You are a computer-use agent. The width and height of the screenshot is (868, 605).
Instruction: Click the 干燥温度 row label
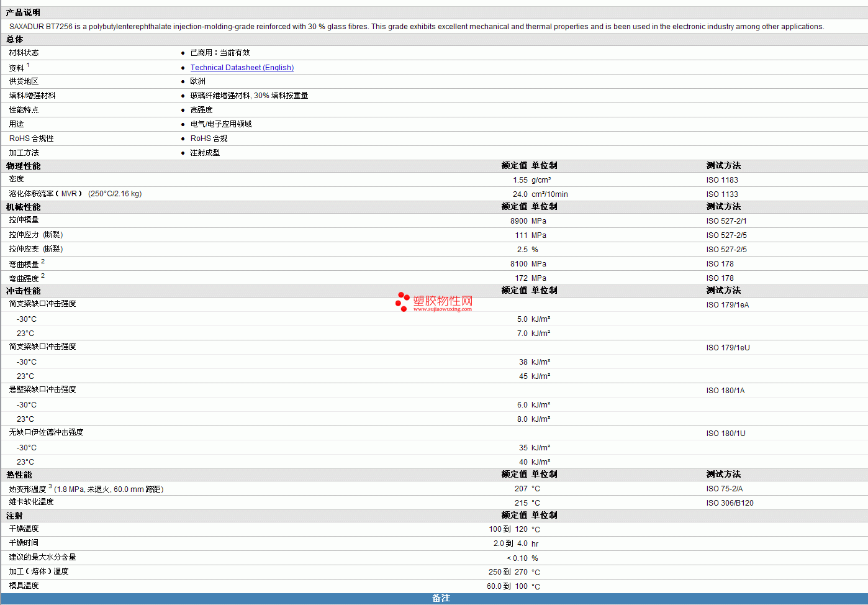(x=24, y=529)
